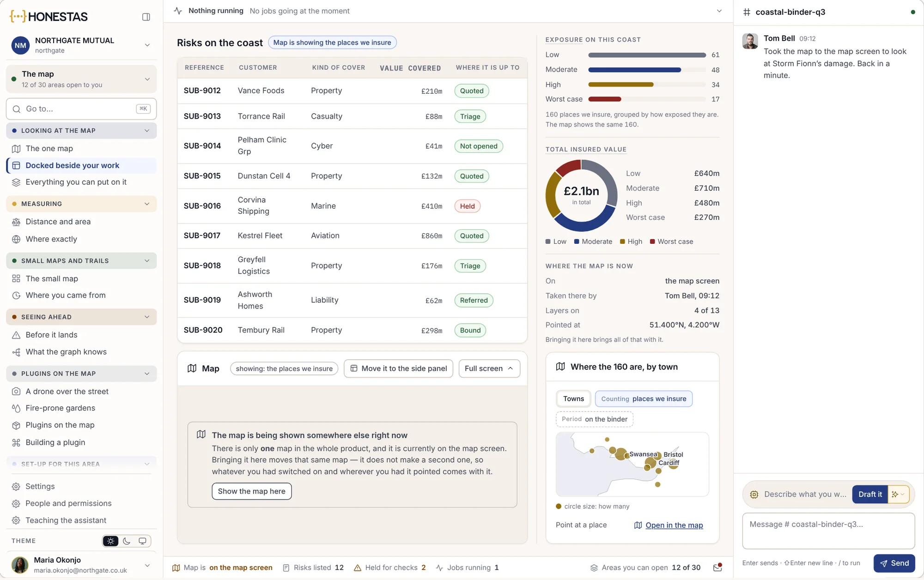The height and width of the screenshot is (580, 924).
Task: Open Everything you can put on it
Action: tap(81, 182)
